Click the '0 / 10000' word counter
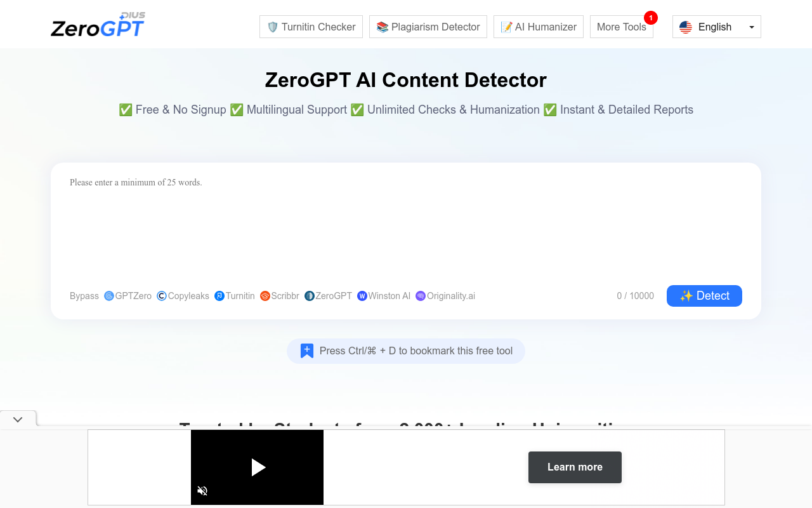This screenshot has width=812, height=508. [x=635, y=296]
